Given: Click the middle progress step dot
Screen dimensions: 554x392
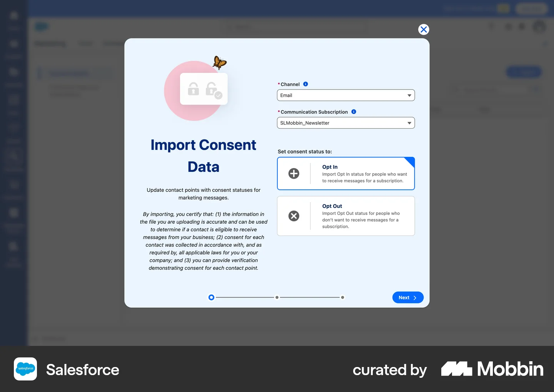Looking at the screenshot, I should (x=277, y=297).
